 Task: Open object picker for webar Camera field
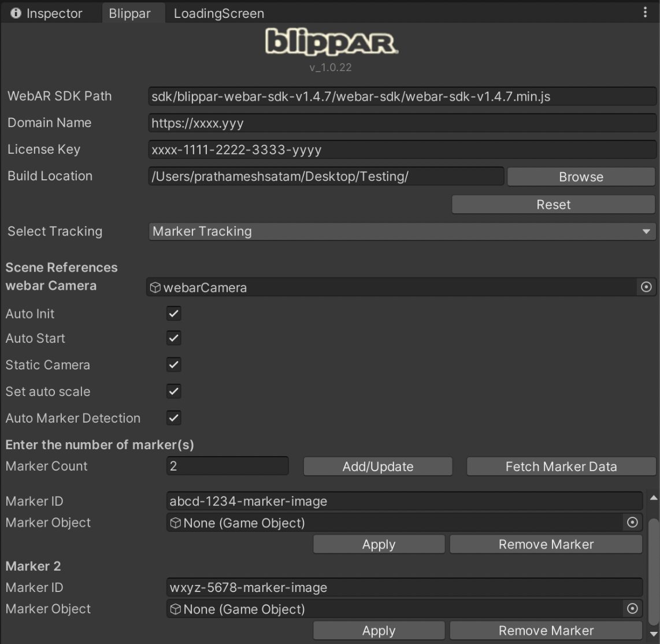(x=646, y=287)
